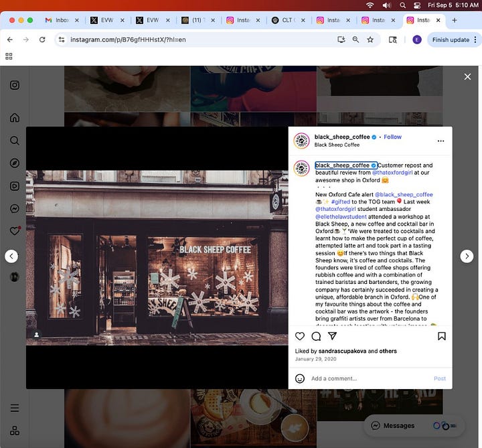Click the address bar URL

(128, 40)
